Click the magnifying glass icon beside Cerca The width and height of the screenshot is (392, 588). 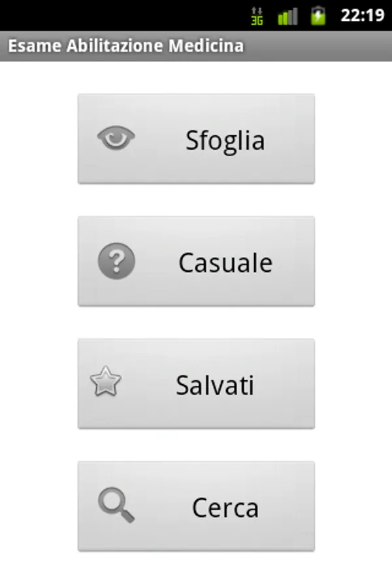[116, 506]
